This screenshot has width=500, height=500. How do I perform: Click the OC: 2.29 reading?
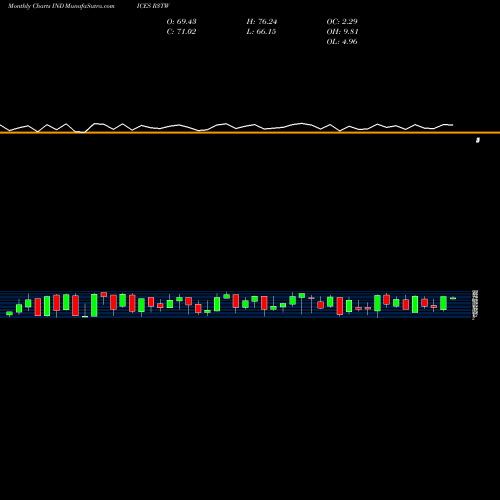point(342,21)
